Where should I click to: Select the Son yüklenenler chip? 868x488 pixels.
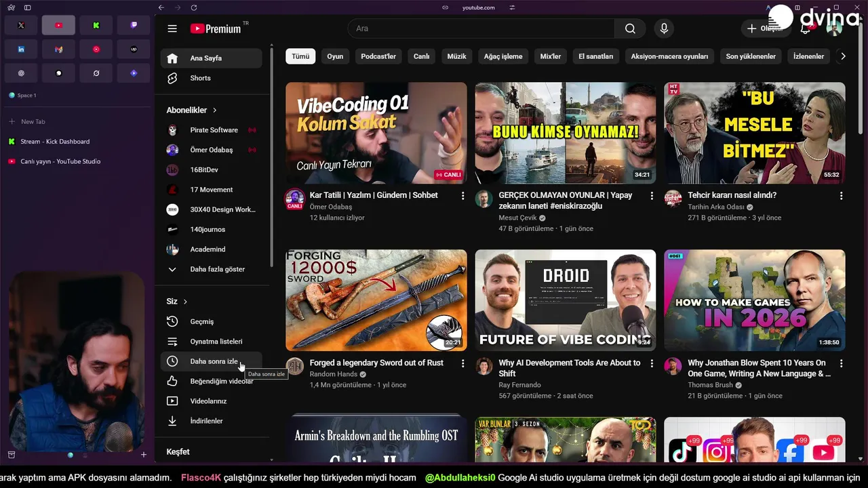(751, 56)
